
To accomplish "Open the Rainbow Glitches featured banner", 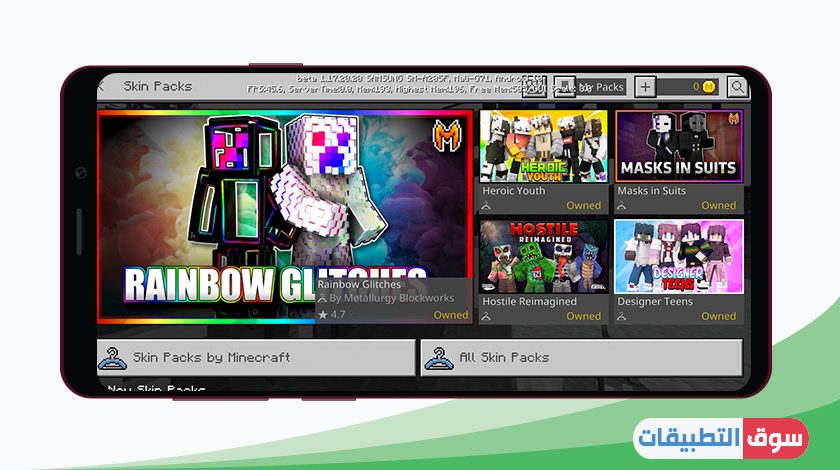I will (285, 217).
